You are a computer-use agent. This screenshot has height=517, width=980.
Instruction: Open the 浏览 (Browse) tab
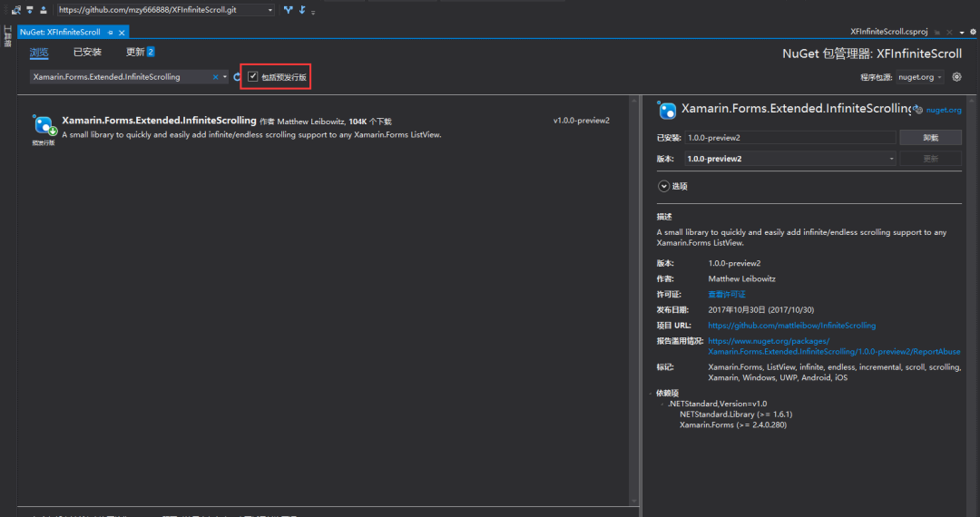click(x=39, y=52)
